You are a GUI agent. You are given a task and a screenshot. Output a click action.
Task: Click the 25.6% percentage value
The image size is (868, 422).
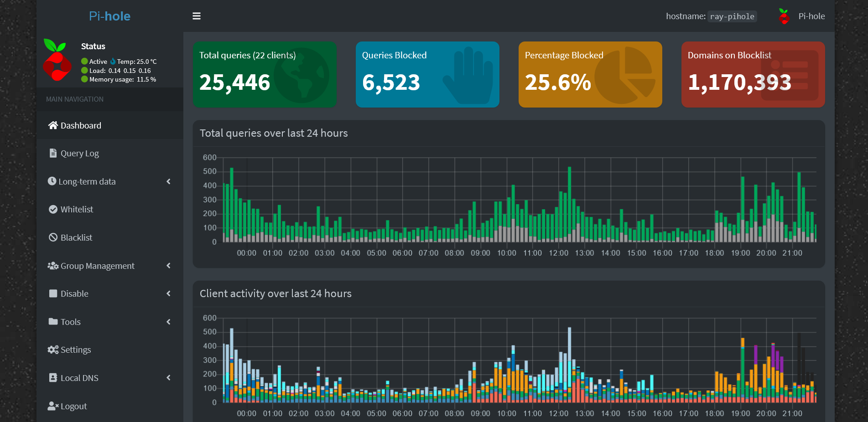tap(558, 82)
